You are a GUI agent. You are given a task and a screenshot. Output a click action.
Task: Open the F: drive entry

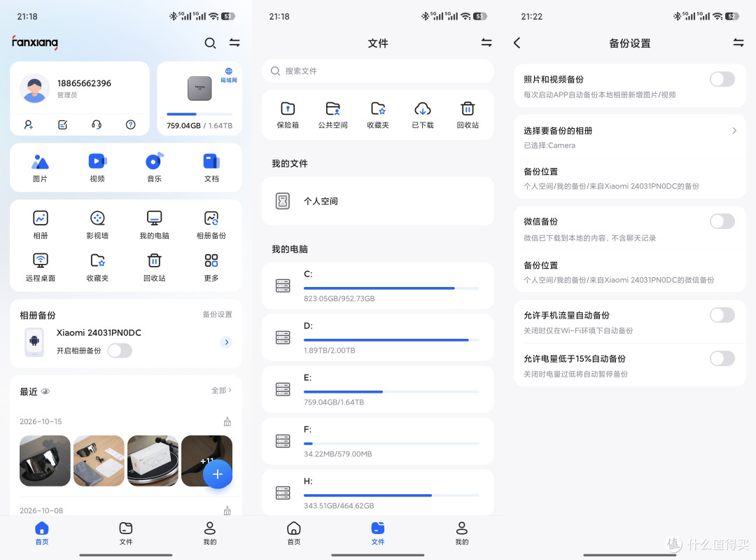[378, 441]
